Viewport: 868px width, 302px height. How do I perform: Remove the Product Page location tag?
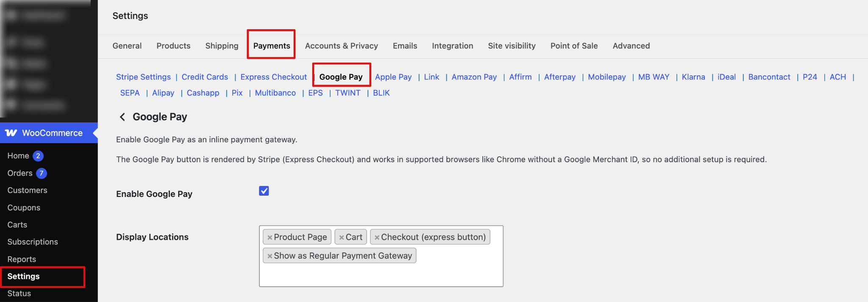(270, 238)
